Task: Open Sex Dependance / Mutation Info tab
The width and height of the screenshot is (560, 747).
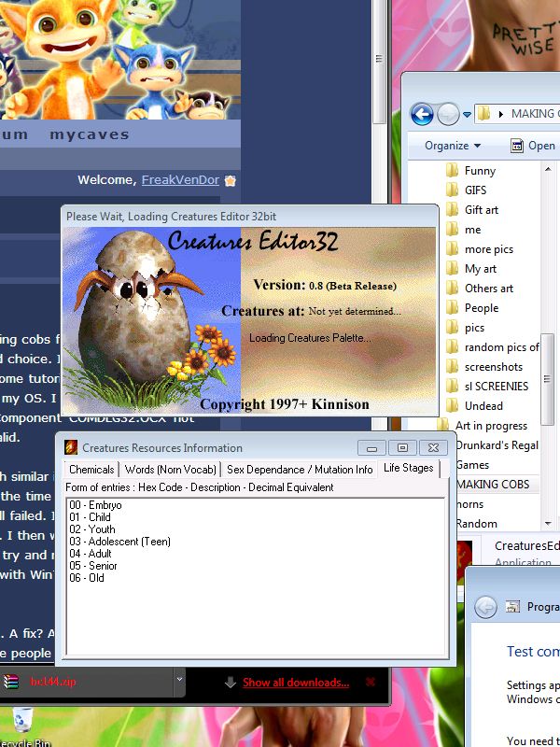Action: (x=300, y=470)
